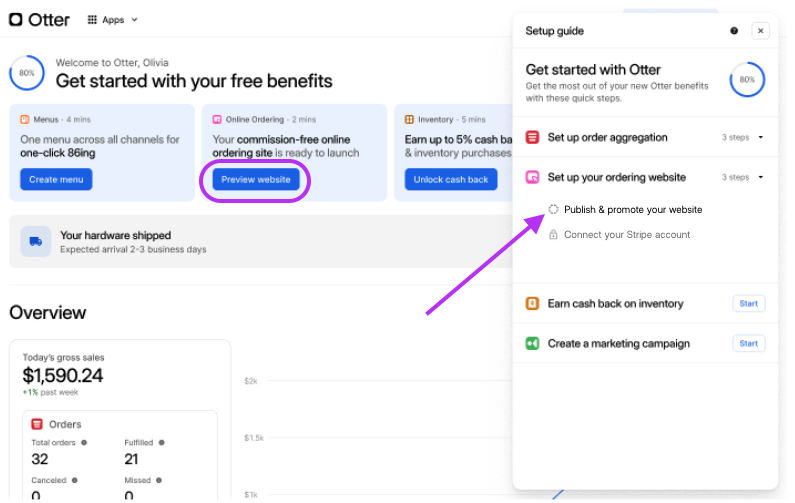Click the red order aggregation icon

pos(533,137)
